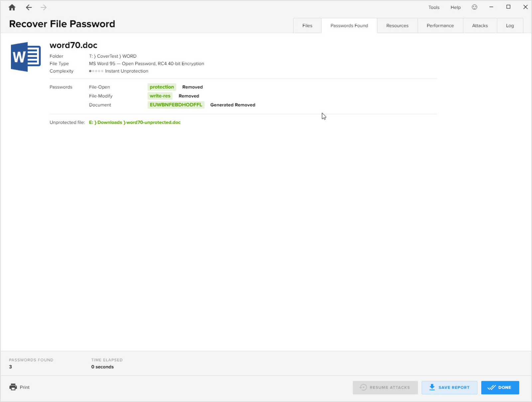Click the Done button

[500, 387]
